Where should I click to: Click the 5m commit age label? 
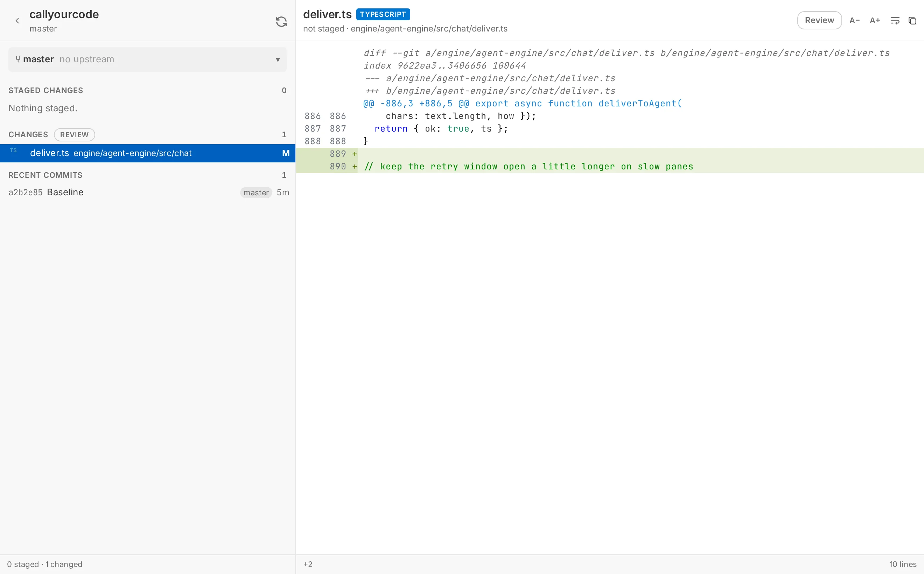tap(283, 193)
